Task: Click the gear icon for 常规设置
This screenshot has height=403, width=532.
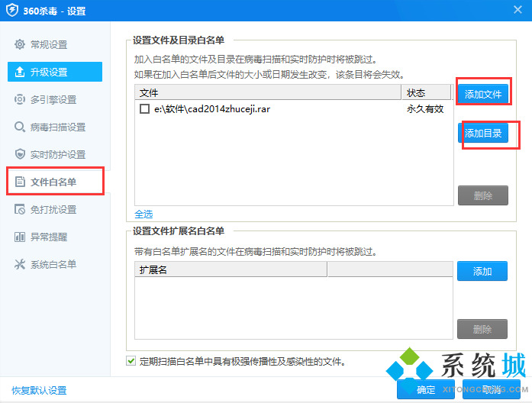Action: [x=20, y=44]
